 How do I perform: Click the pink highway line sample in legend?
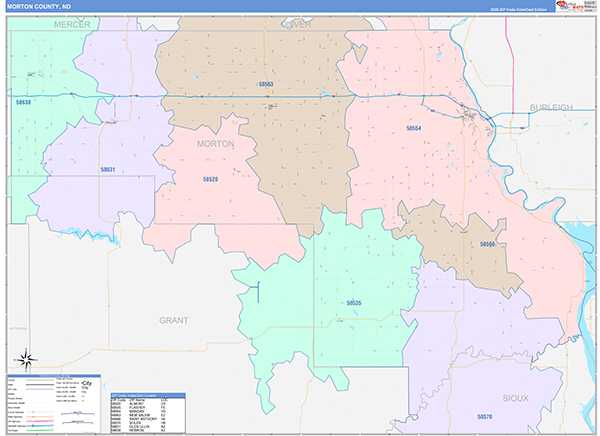tap(40, 421)
